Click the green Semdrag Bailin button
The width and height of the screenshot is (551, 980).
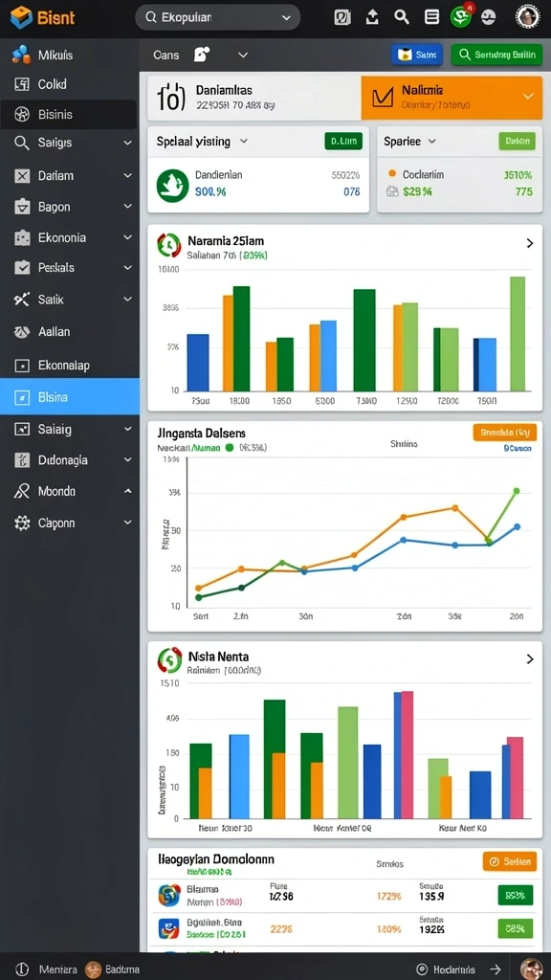click(x=495, y=55)
